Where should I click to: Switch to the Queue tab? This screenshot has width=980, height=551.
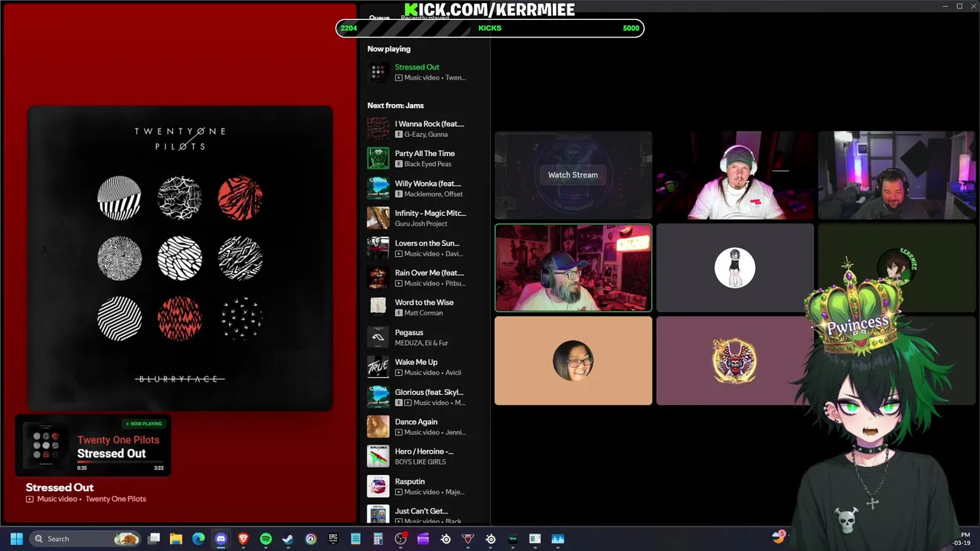point(379,18)
